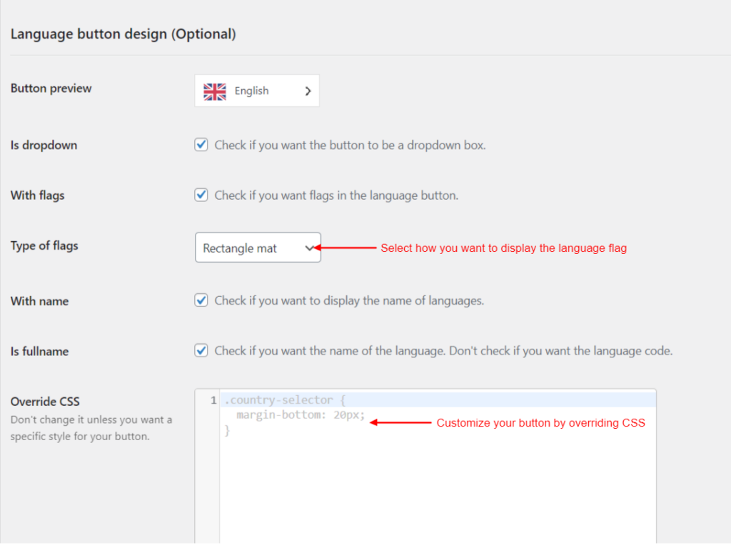The image size is (731, 560).
Task: Disable the With flags option
Action: pyautogui.click(x=201, y=194)
